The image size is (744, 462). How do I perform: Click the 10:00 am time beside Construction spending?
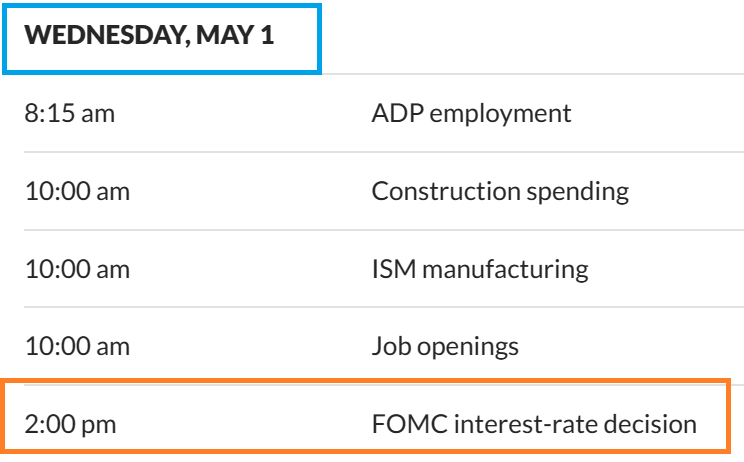[x=77, y=191]
